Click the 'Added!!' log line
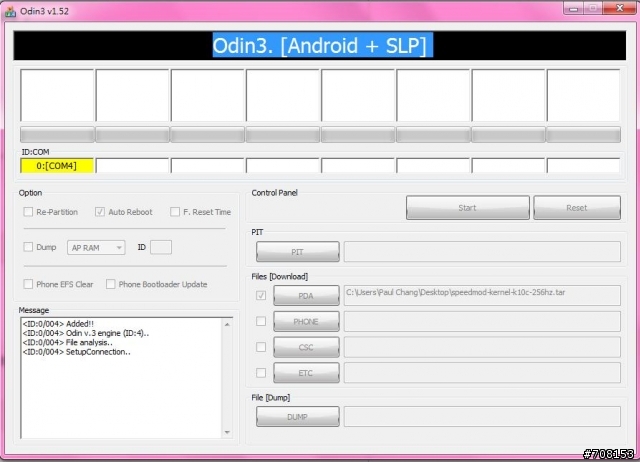 pyautogui.click(x=58, y=324)
